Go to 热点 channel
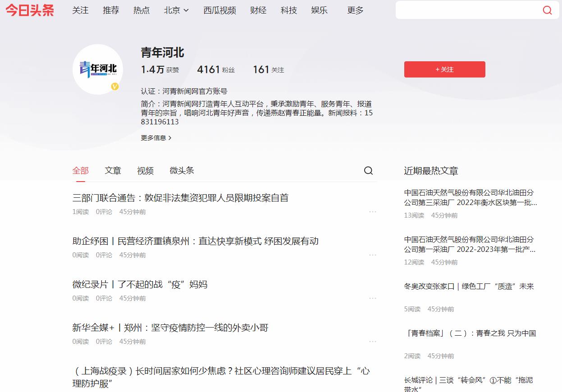 tap(142, 10)
